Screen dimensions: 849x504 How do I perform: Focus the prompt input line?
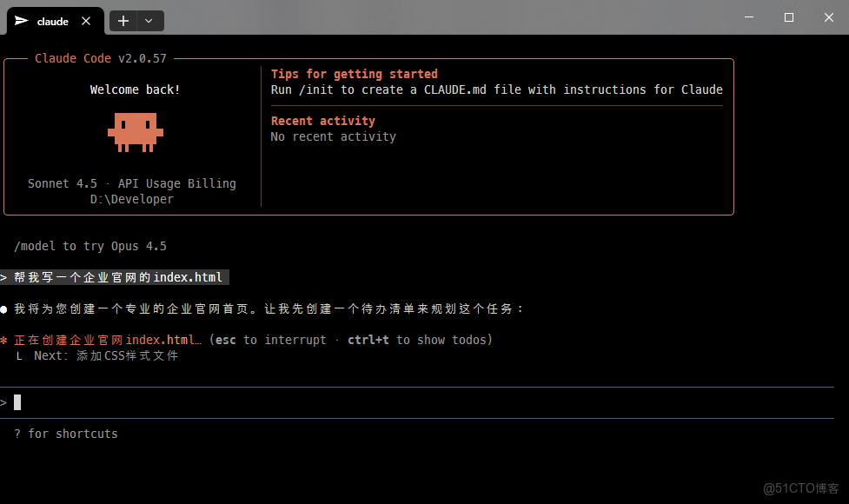pos(417,402)
